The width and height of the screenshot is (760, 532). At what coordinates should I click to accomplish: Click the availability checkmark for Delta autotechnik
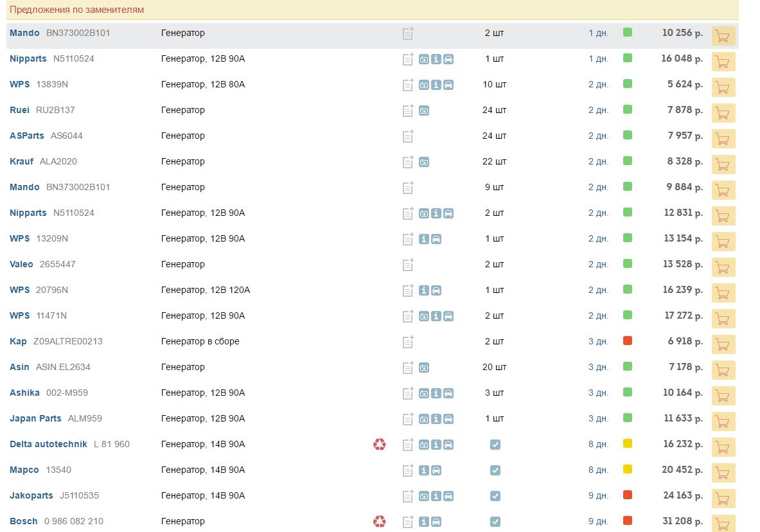click(495, 445)
